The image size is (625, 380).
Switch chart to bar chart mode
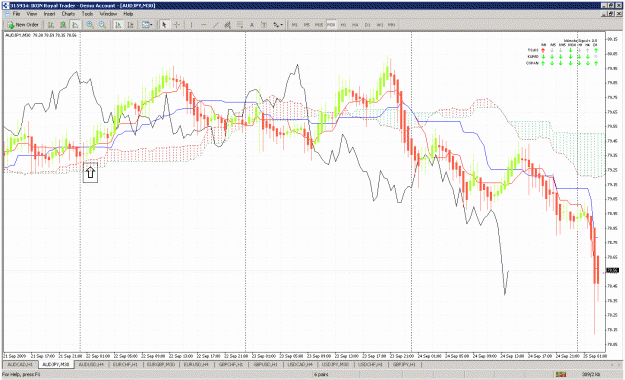tap(51, 25)
